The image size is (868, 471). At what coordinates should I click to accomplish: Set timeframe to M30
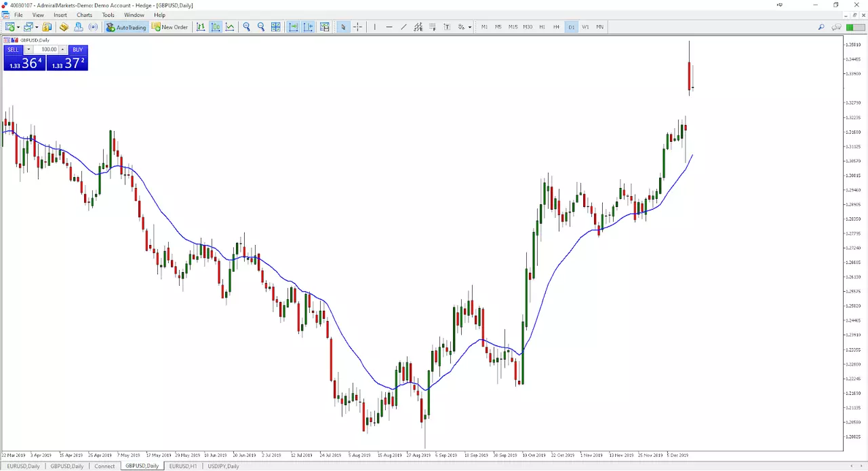tap(528, 27)
